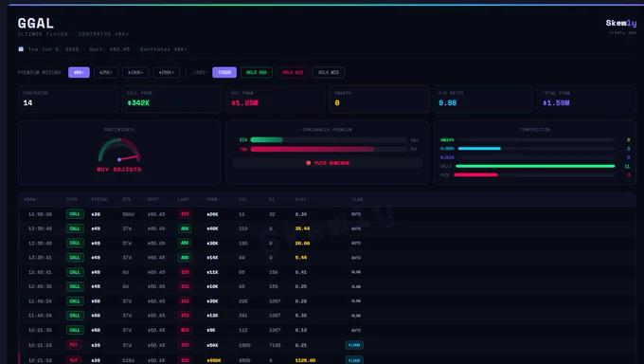Click the FLOOR badge in the $84K row
This screenshot has height=364, width=644.
[x=354, y=345]
